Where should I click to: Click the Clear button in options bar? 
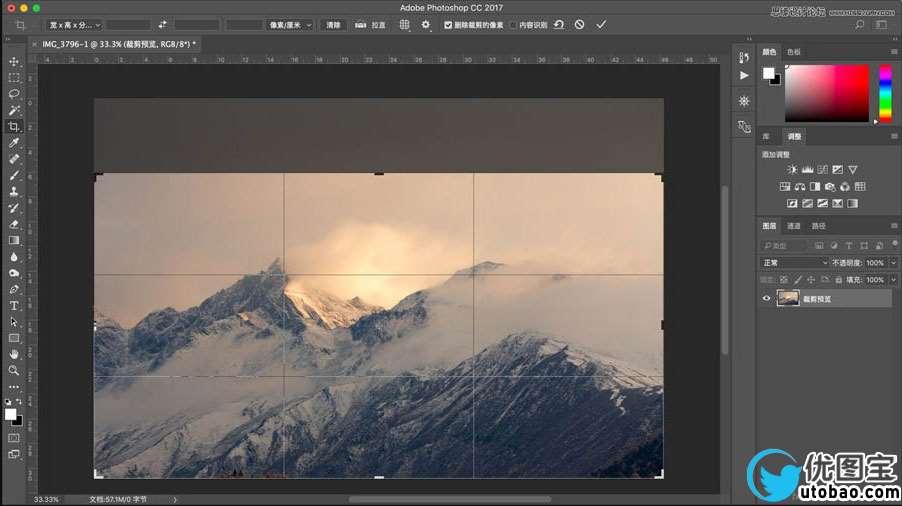[333, 25]
